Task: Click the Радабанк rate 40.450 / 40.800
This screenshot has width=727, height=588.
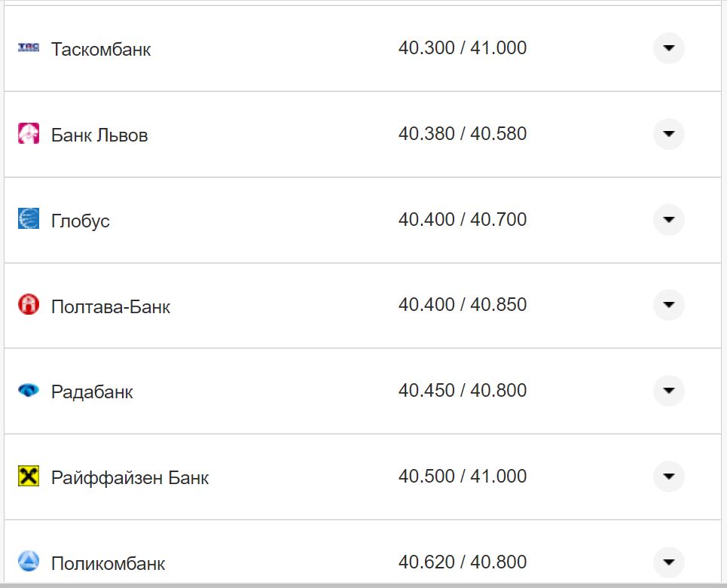Action: [x=463, y=391]
